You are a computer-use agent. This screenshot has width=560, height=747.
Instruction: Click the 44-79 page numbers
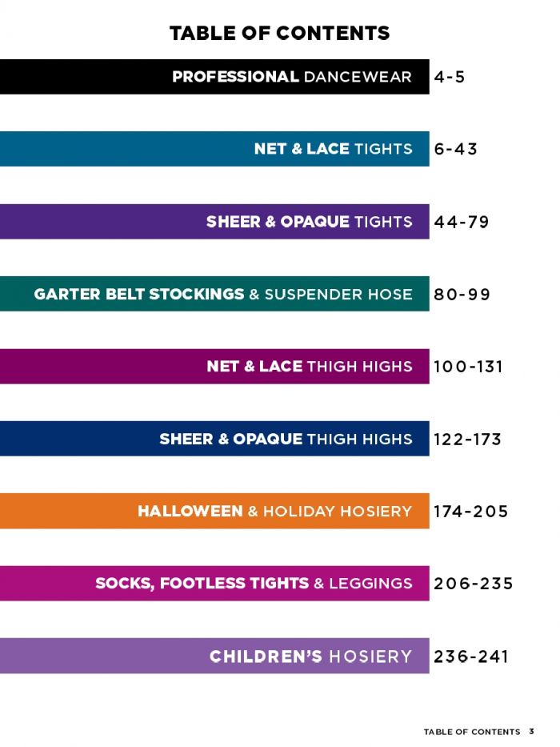(x=461, y=222)
